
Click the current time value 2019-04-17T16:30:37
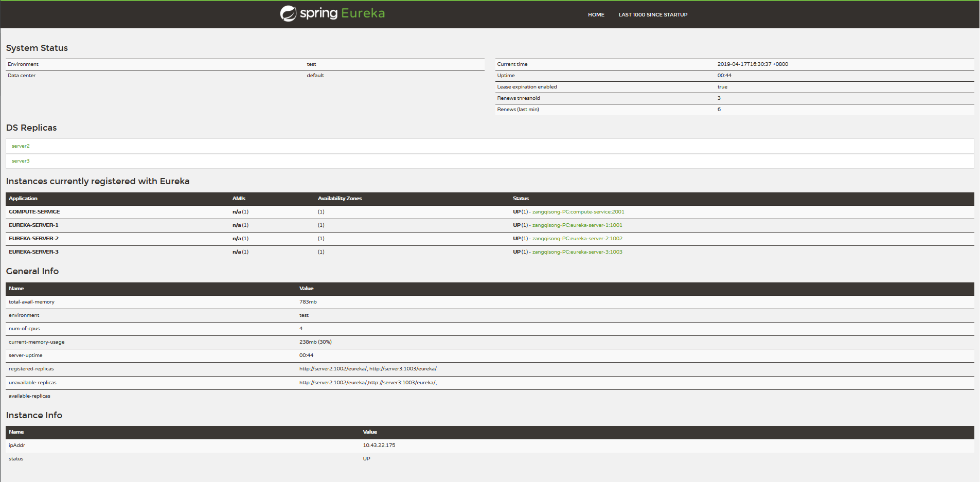[753, 64]
